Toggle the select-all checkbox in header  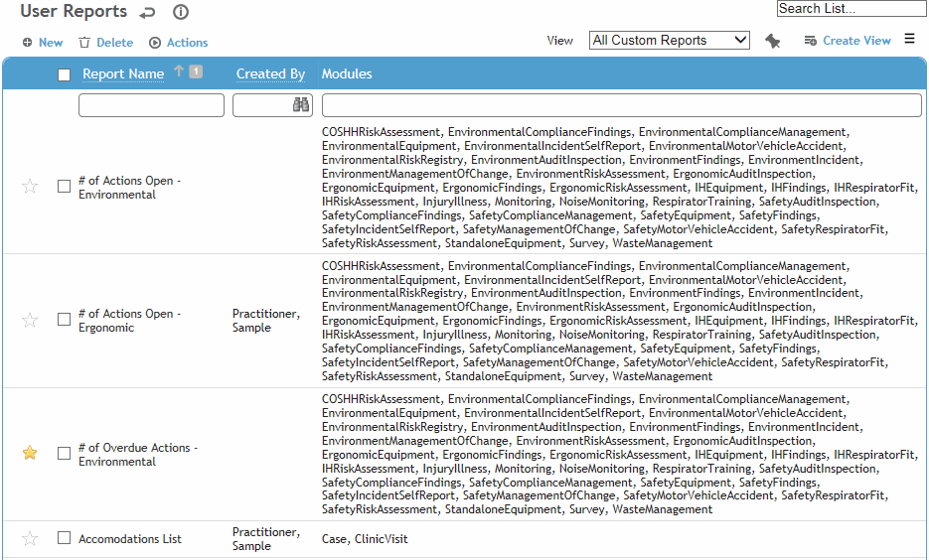click(x=64, y=74)
